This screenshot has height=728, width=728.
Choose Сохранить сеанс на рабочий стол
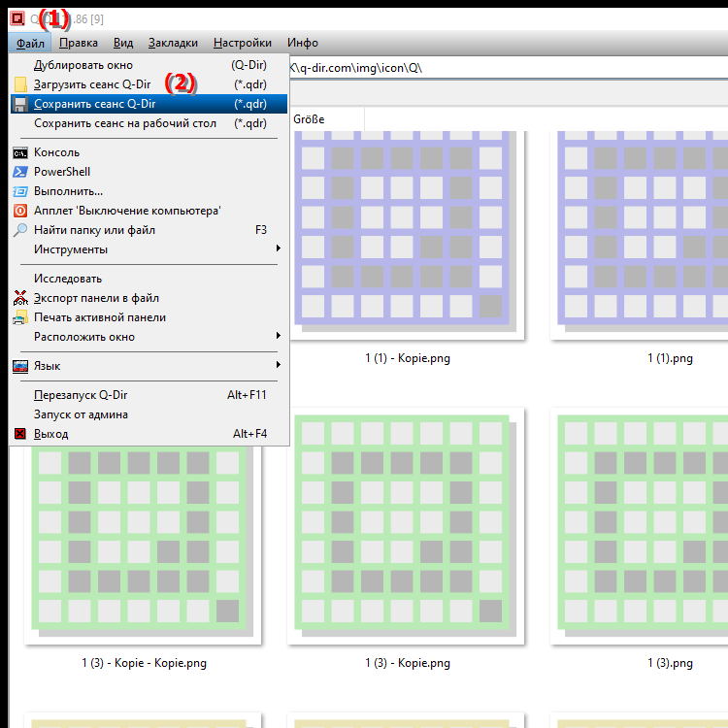pos(149,123)
